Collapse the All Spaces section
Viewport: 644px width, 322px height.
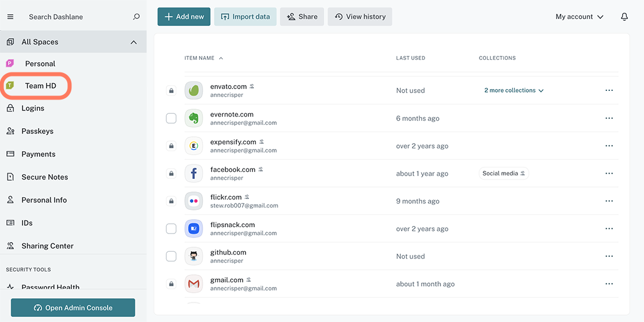click(x=133, y=42)
